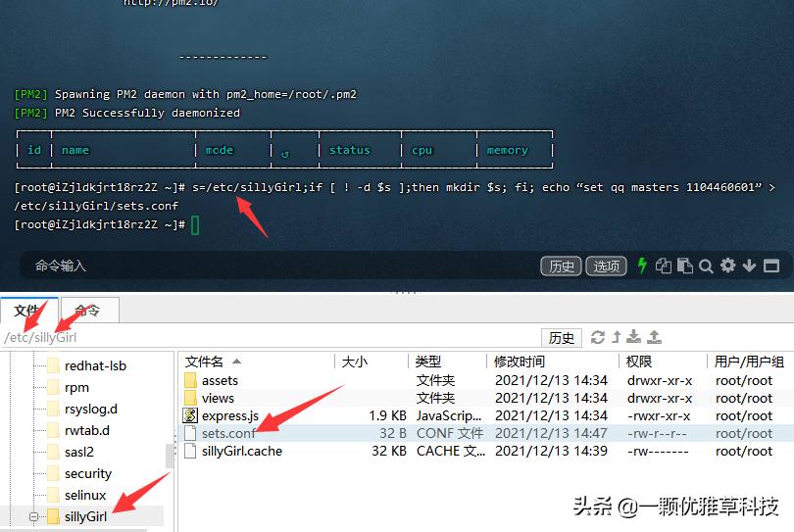This screenshot has height=532, width=794.
Task: Click the sillyGirl.cache file icon
Action: 190,451
